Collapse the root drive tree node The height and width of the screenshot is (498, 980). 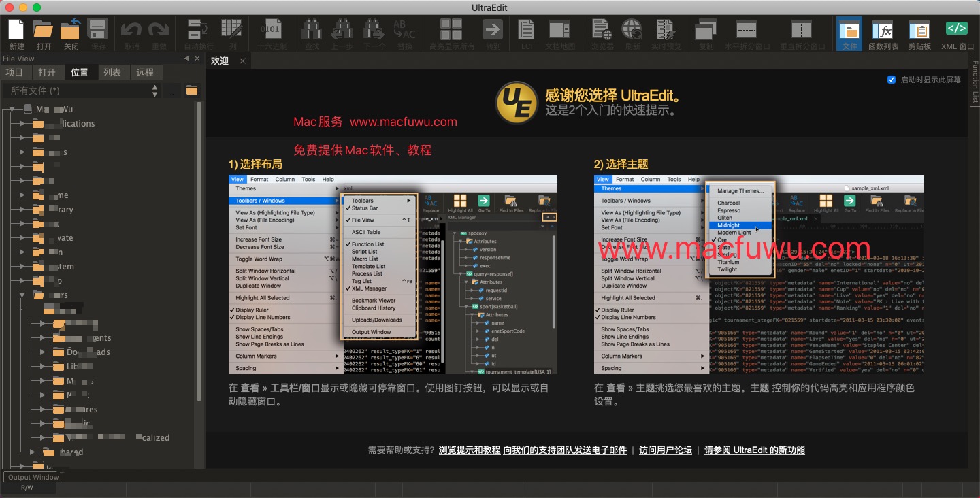12,109
